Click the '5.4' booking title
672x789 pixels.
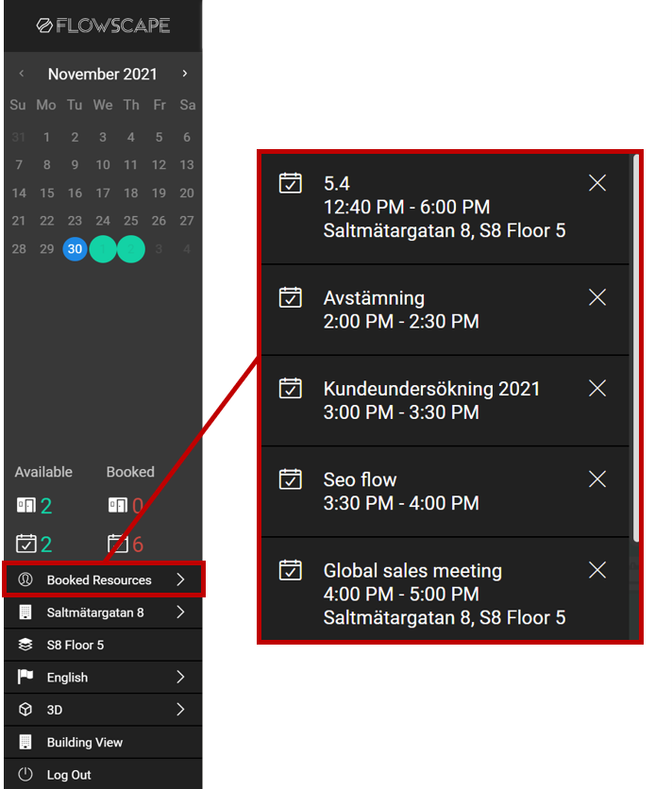(x=337, y=183)
